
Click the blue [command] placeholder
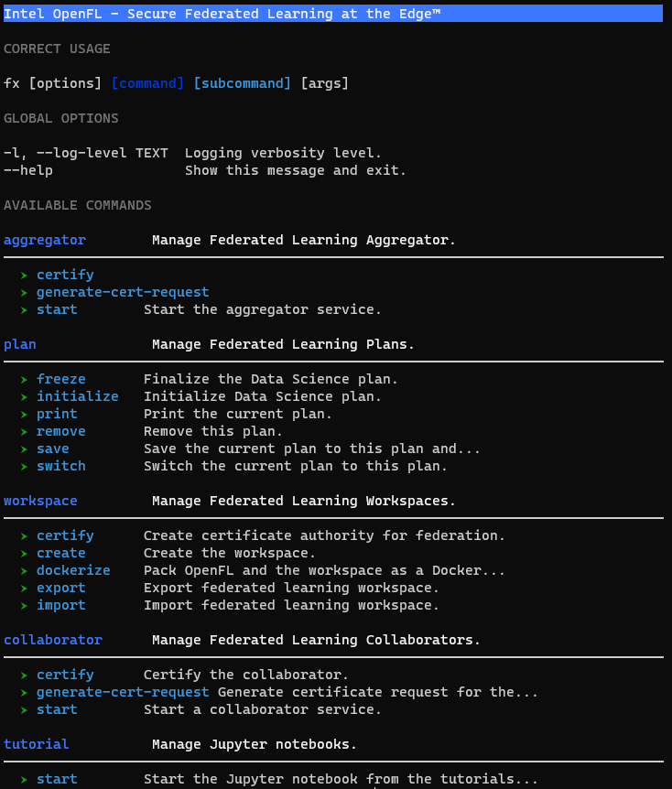click(x=147, y=83)
